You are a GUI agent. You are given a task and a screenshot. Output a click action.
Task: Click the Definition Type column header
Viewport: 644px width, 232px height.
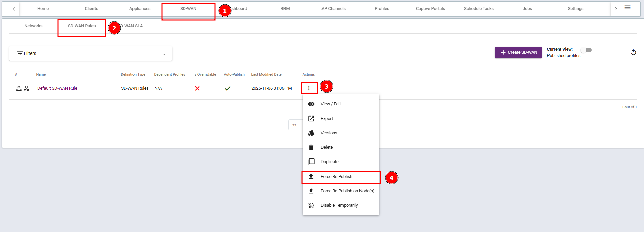(133, 75)
